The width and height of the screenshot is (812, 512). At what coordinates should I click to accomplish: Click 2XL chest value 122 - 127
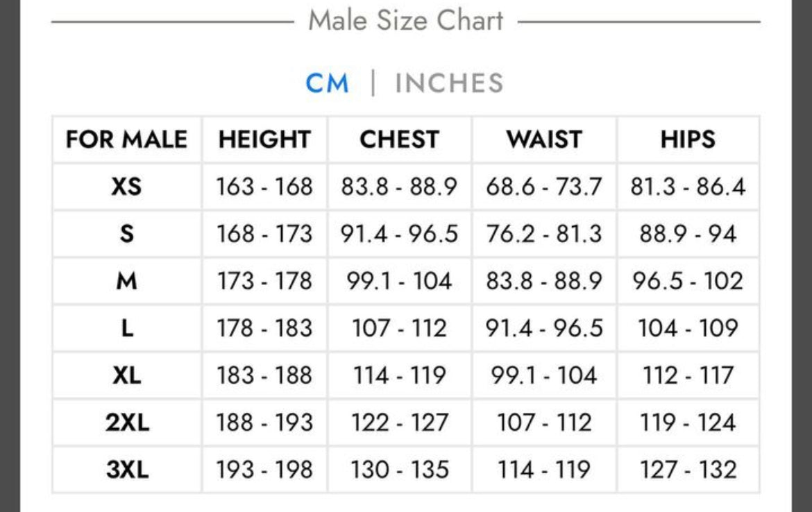pyautogui.click(x=399, y=423)
